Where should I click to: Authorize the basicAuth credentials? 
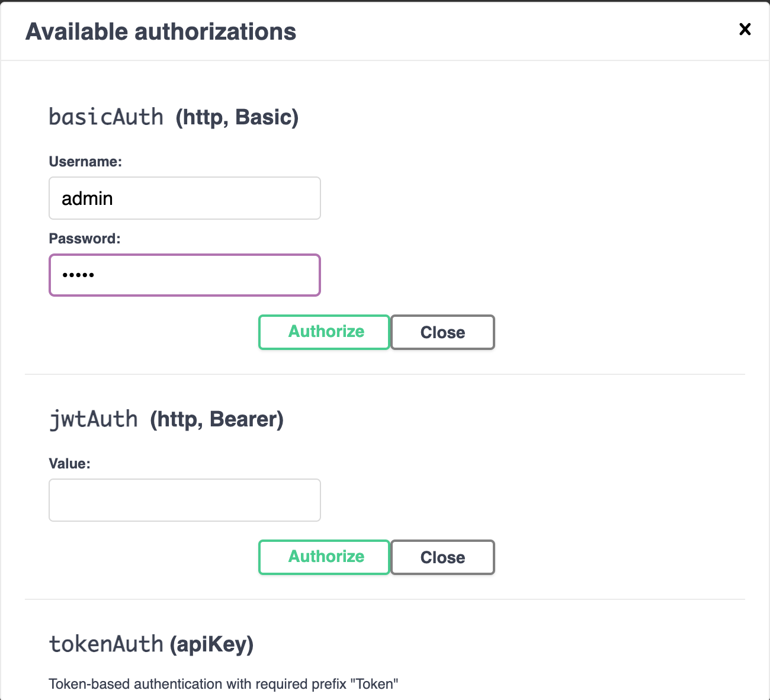(x=324, y=332)
